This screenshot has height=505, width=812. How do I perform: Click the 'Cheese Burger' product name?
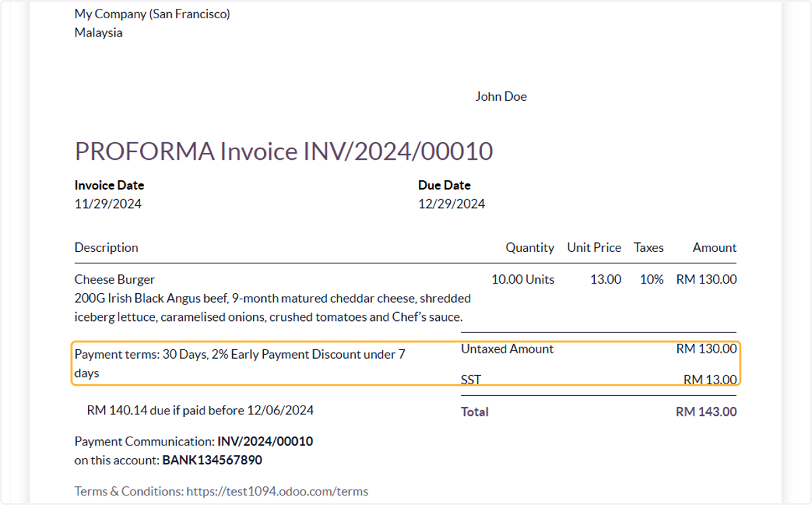click(114, 280)
